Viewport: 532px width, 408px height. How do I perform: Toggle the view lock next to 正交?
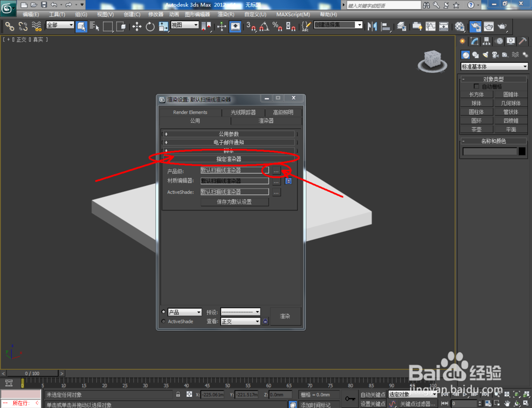pyautogui.click(x=265, y=321)
